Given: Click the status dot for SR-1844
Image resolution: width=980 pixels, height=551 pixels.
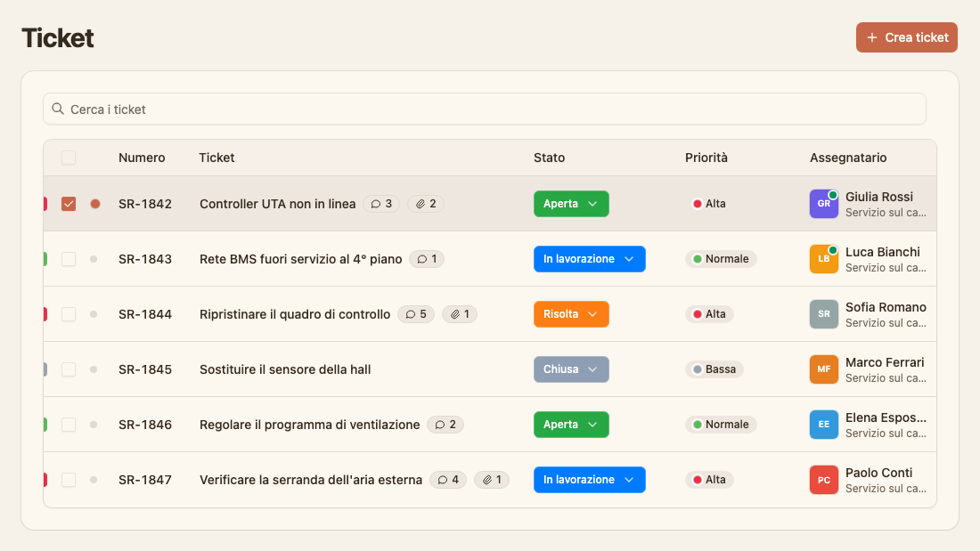Looking at the screenshot, I should click(94, 314).
